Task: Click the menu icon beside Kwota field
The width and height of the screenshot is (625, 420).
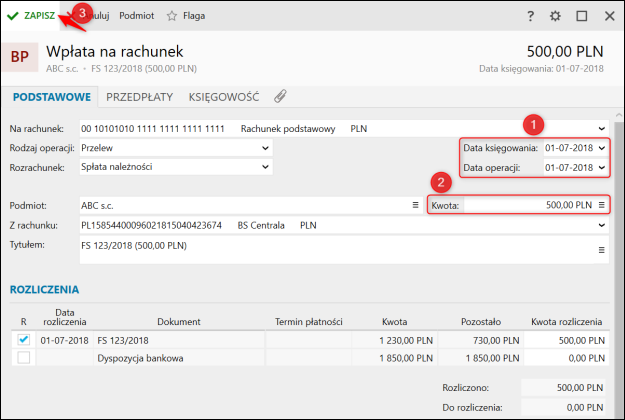Action: (x=602, y=205)
